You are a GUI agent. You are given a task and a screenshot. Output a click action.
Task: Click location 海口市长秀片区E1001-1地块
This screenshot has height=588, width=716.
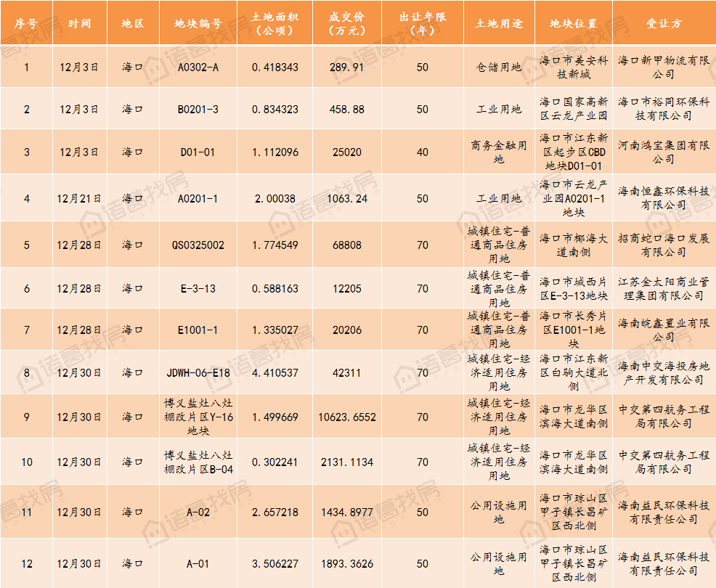click(574, 330)
